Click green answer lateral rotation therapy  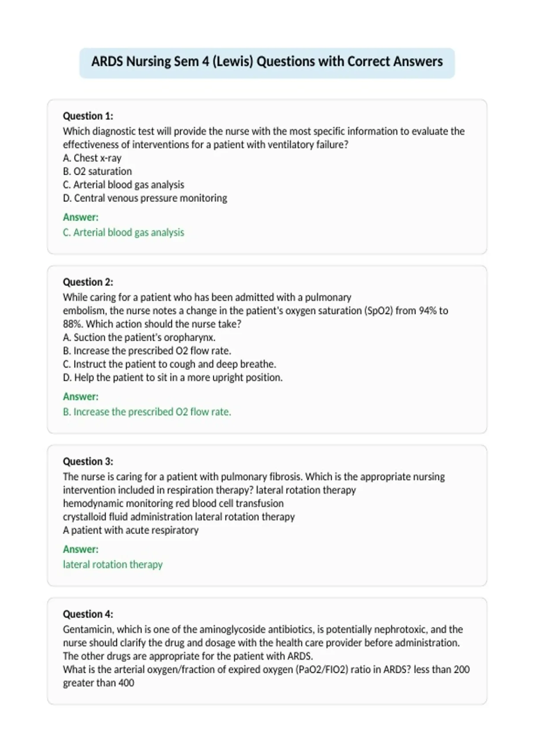click(113, 564)
